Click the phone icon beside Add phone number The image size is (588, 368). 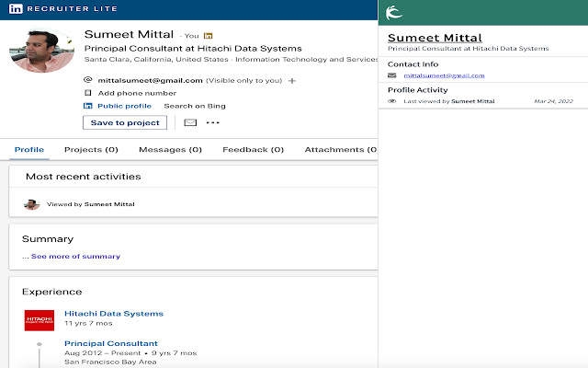[x=88, y=93]
